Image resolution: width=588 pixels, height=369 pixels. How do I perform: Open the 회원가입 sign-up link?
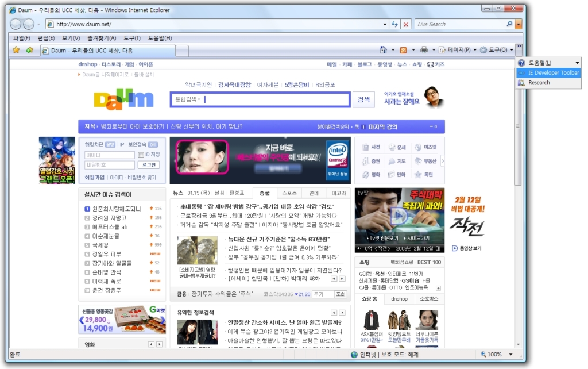[x=94, y=177]
